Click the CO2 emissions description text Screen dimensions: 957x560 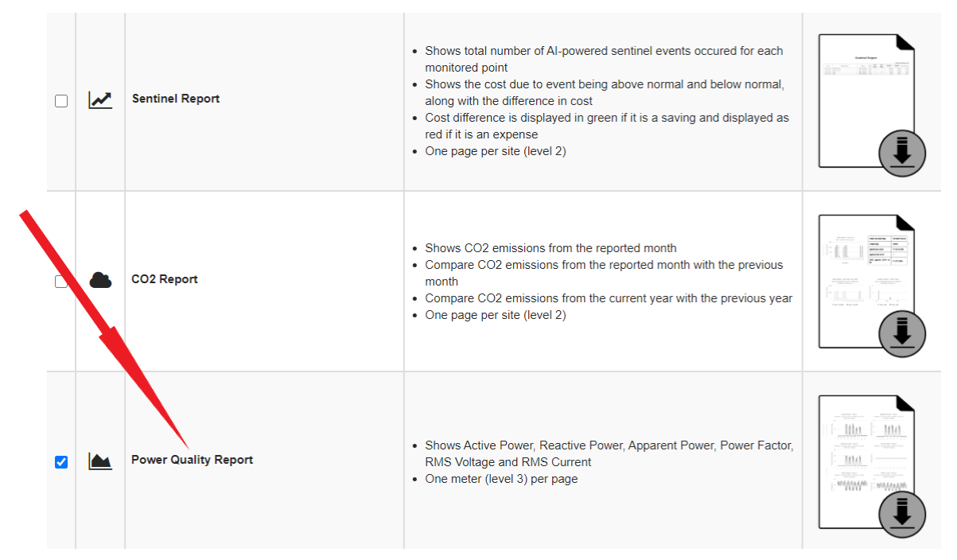[x=609, y=282]
